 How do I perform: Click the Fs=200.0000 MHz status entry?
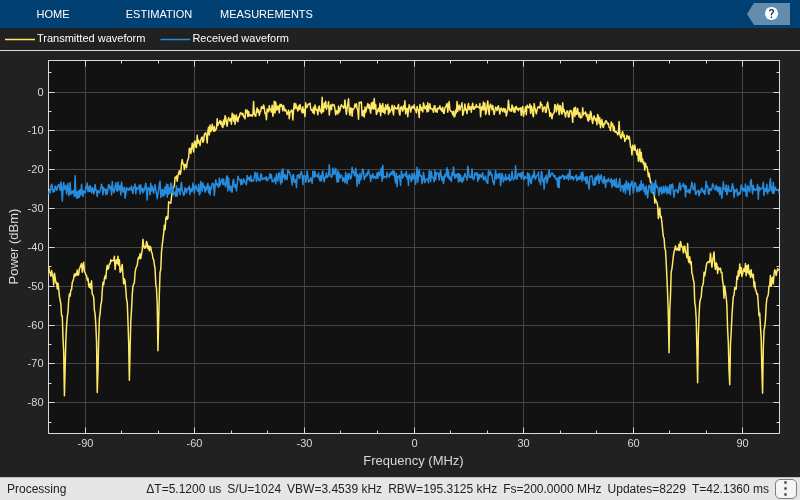pyautogui.click(x=552, y=489)
